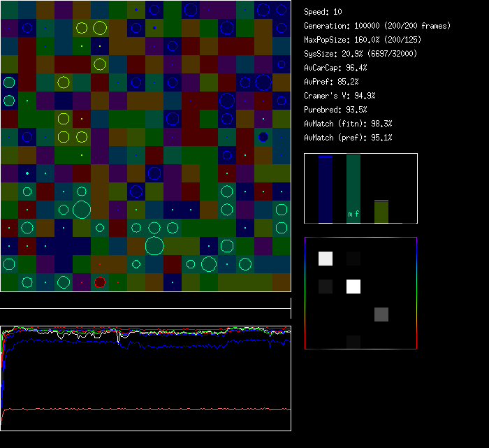The height and width of the screenshot is (448, 489).
Task: Select the largest green circle in the grid
Action: [x=154, y=245]
